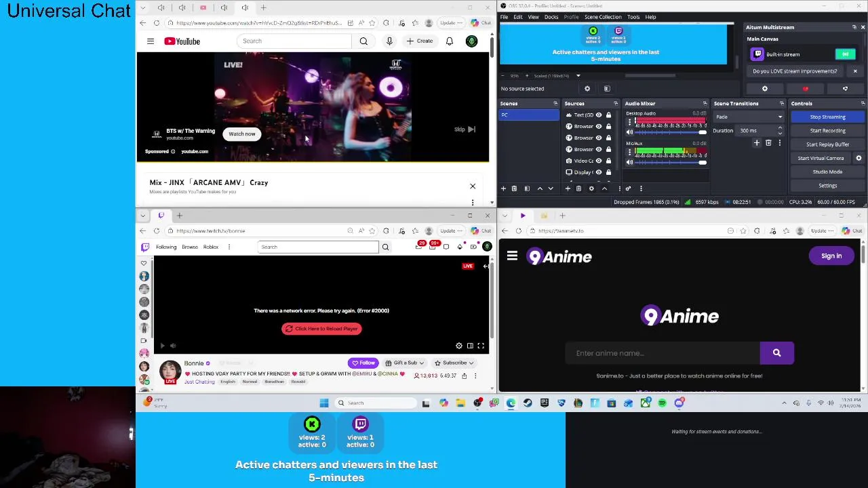Open the OBS File menu
Image resolution: width=868 pixels, height=488 pixels.
pos(505,17)
